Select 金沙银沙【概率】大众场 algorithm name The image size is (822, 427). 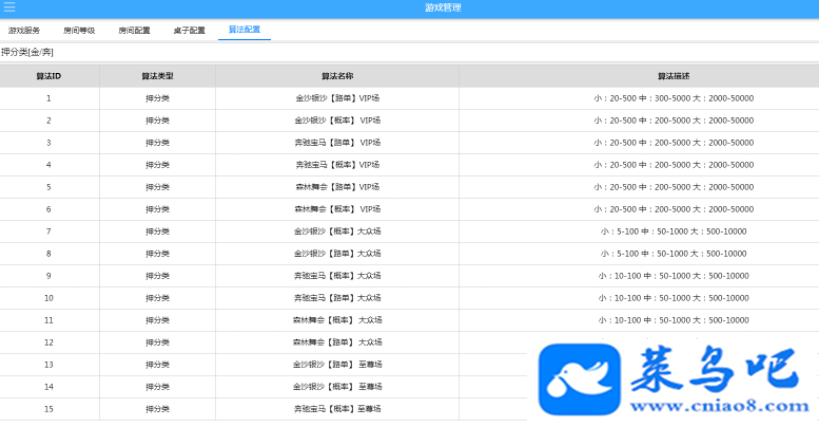pyautogui.click(x=337, y=231)
